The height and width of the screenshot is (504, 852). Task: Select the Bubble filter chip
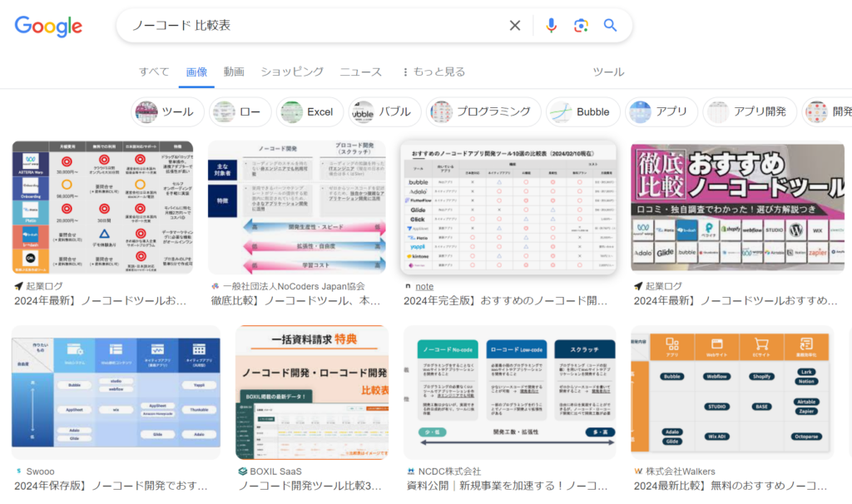(583, 112)
